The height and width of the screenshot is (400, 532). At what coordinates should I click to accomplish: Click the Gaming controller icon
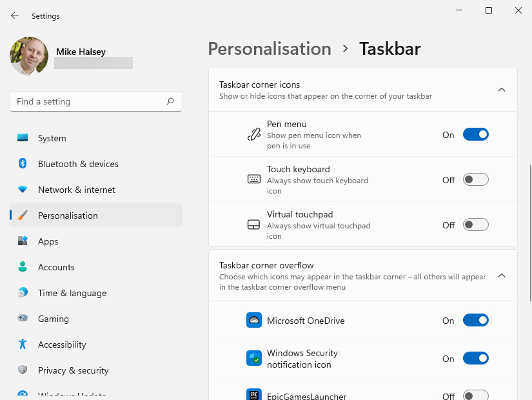click(23, 319)
